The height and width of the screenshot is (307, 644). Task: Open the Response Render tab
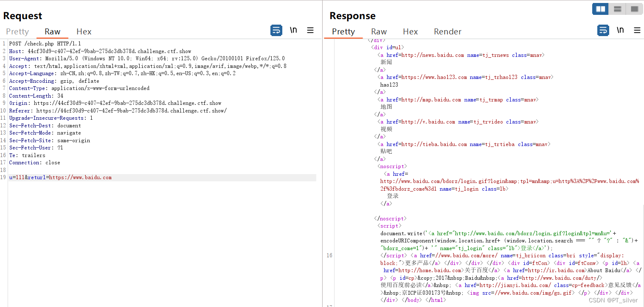[447, 31]
